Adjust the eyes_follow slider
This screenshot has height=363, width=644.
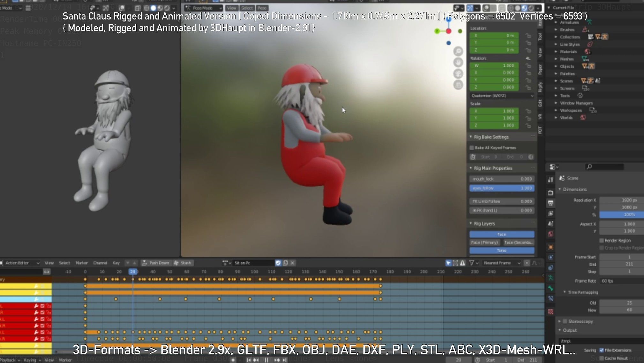pyautogui.click(x=502, y=188)
